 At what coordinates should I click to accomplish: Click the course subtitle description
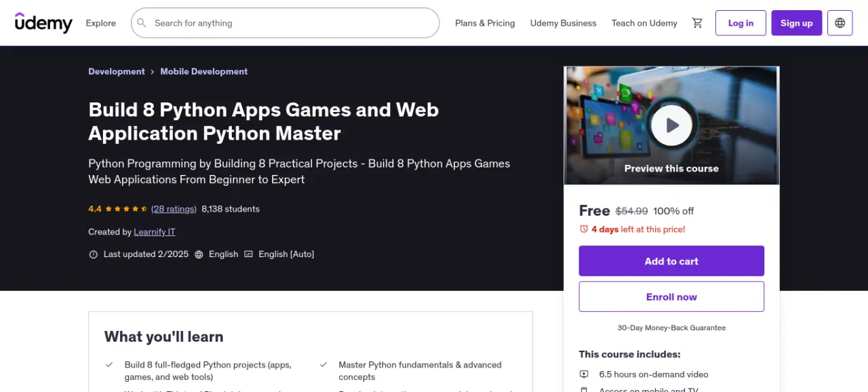click(299, 172)
